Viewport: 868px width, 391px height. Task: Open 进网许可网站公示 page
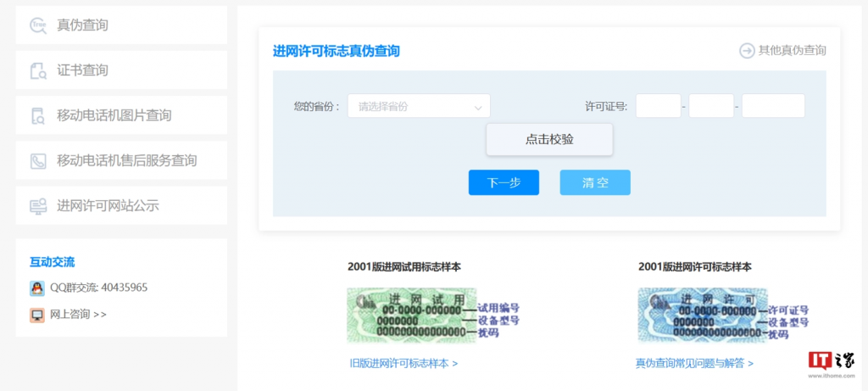(x=121, y=205)
